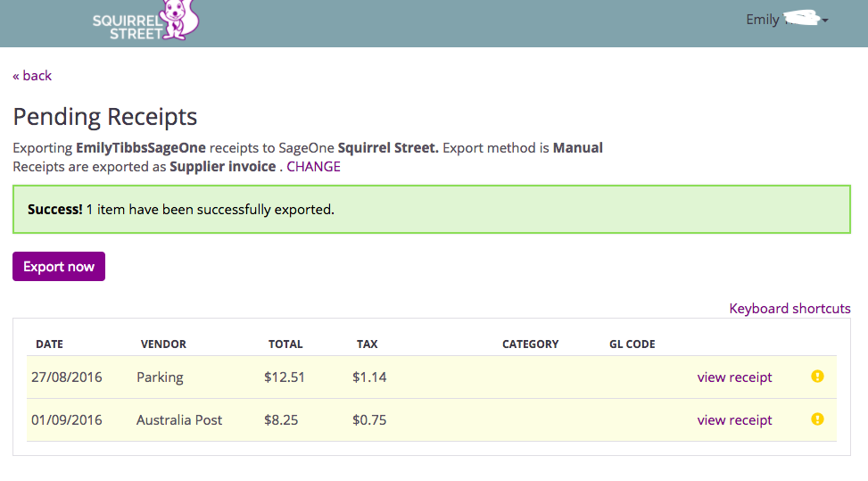Click the Parking vendor name
Screen dimensions: 868x481
click(160, 377)
